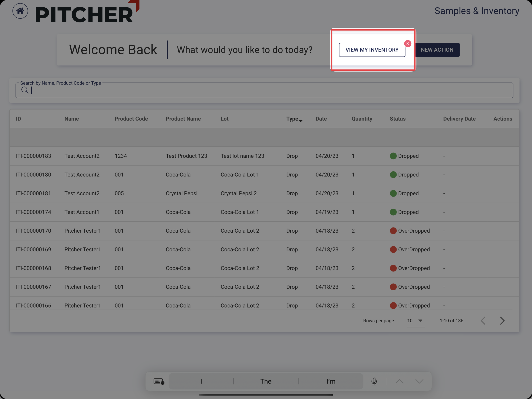The height and width of the screenshot is (399, 532).
Task: Select the search magnifier icon
Action: [x=25, y=90]
